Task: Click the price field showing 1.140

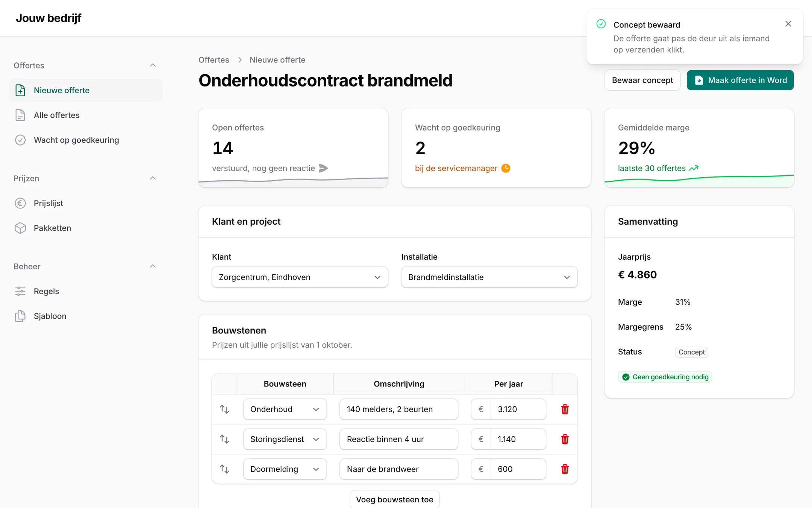Action: [518, 439]
